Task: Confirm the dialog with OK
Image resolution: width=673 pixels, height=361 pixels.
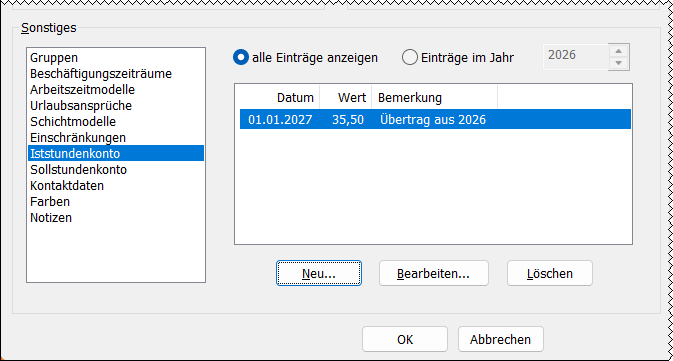Action: pos(405,340)
